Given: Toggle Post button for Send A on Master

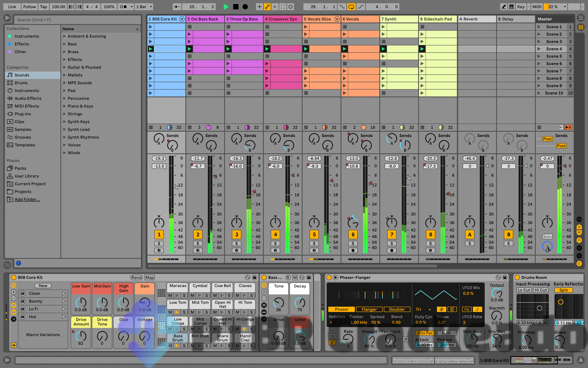Looking at the screenshot, I should click(547, 139).
